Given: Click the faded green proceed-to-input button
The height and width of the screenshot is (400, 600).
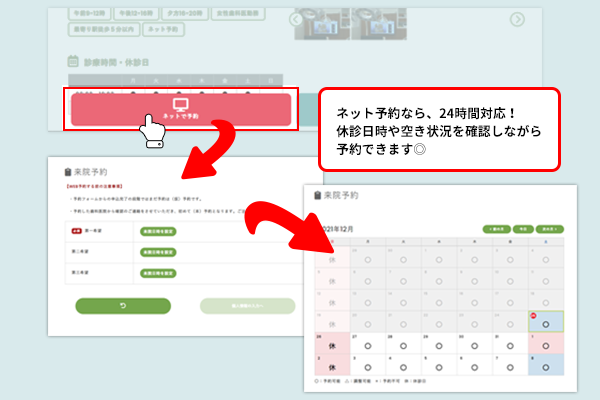Looking at the screenshot, I should [247, 306].
